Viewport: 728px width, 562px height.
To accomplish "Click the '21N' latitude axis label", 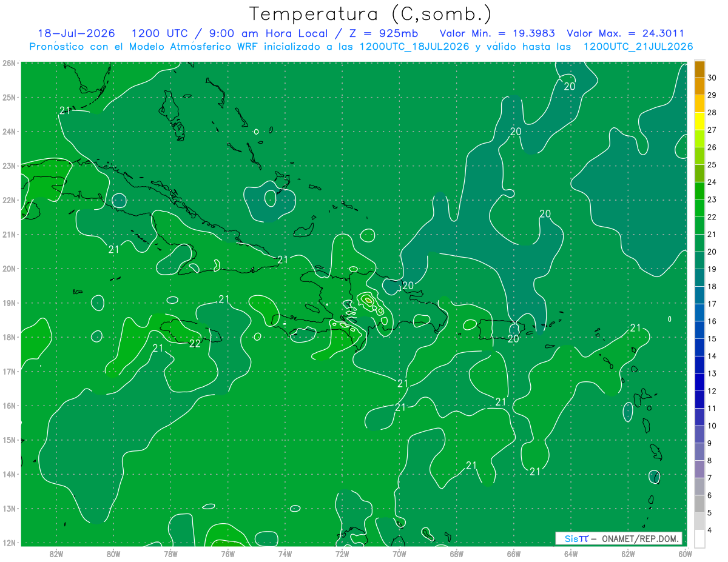I will click(x=8, y=234).
